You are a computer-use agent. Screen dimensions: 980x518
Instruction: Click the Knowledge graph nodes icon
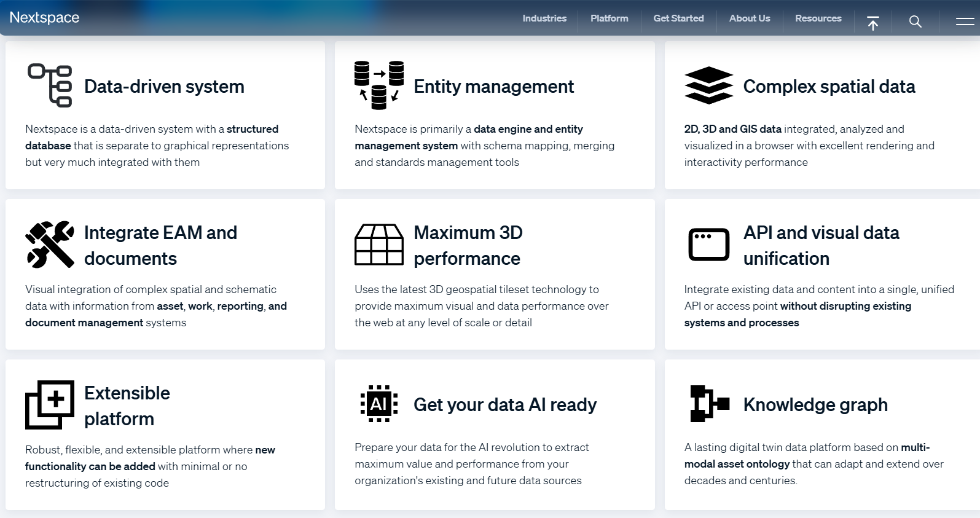(x=710, y=404)
